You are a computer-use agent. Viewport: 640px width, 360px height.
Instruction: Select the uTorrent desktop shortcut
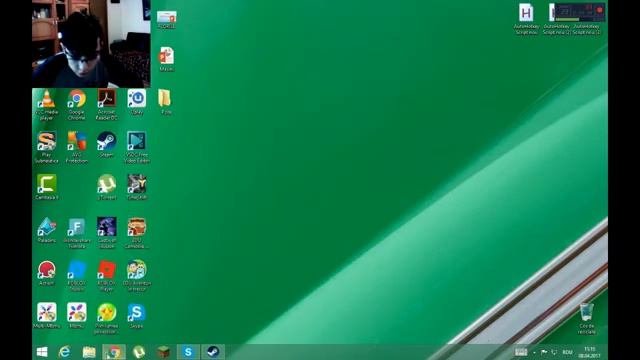click(x=107, y=187)
